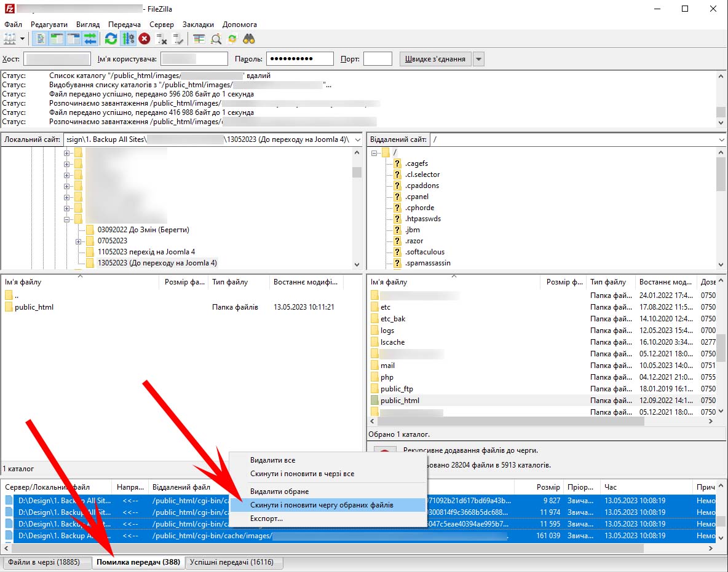The height and width of the screenshot is (572, 728).
Task: Open local site path dropdown
Action: [357, 139]
